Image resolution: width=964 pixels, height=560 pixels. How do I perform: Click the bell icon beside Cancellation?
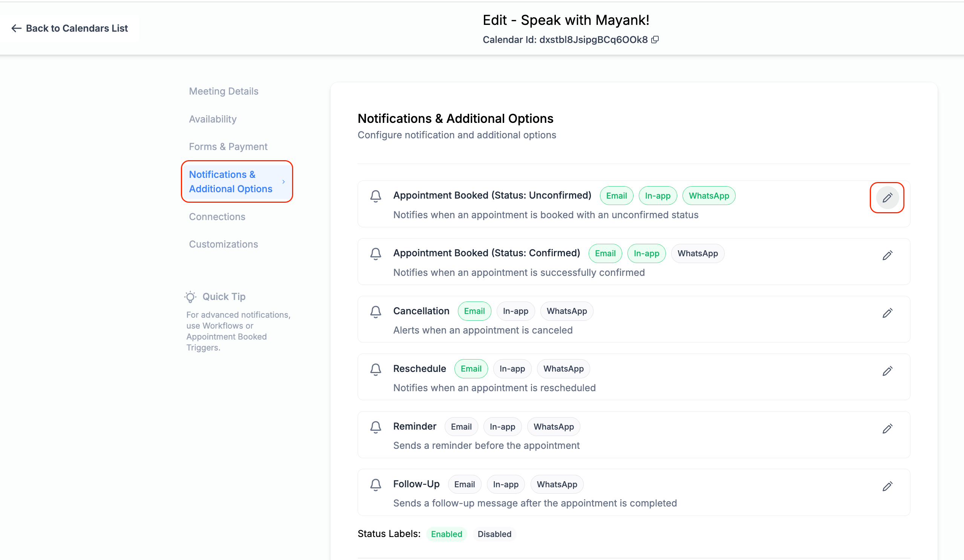[x=375, y=312]
